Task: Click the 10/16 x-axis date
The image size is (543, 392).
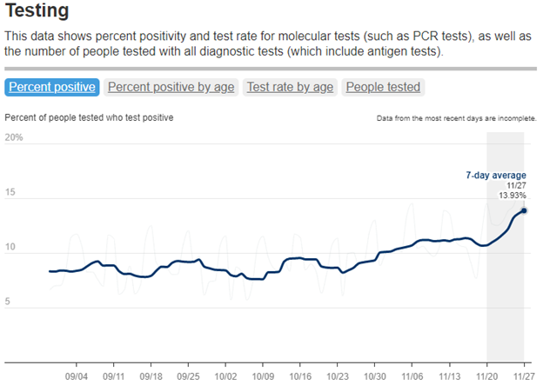Action: pos(300,376)
